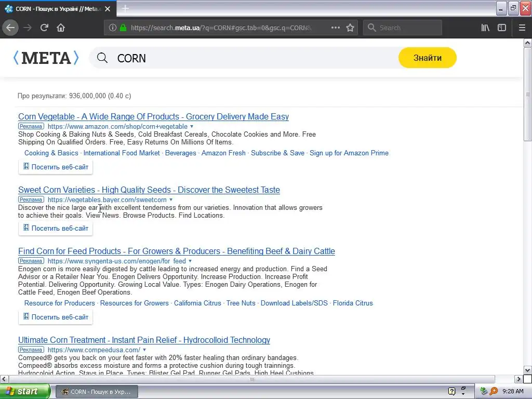Expand the compeedusa.com URL dropdown arrow
The image size is (532, 399).
pyautogui.click(x=144, y=350)
